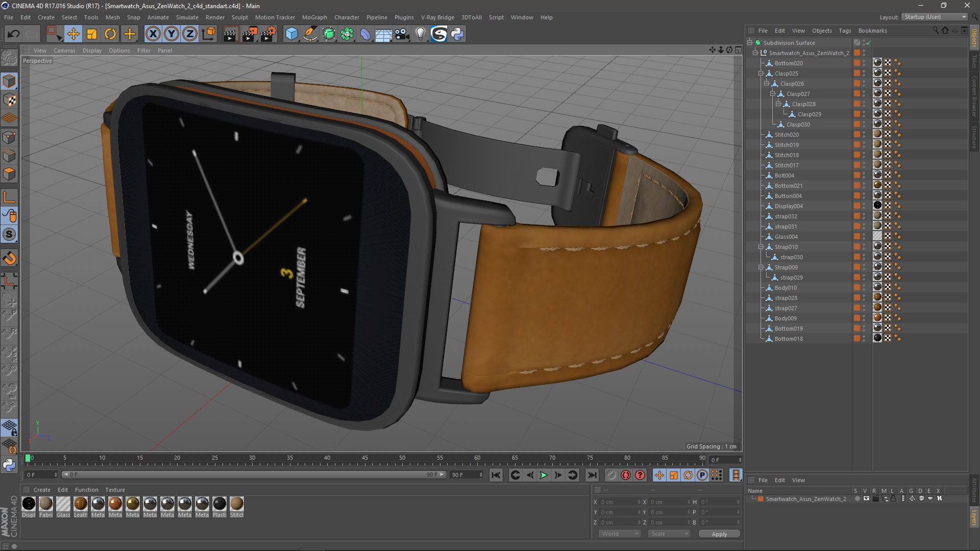
Task: Open the World coordinate dropdown
Action: coord(620,534)
